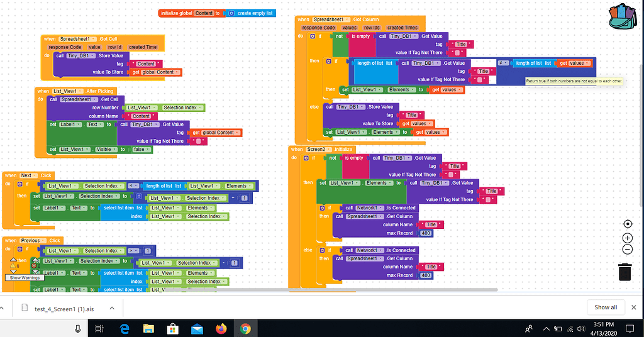Zoom in with the plus icon
Image resolution: width=644 pixels, height=337 pixels.
627,238
